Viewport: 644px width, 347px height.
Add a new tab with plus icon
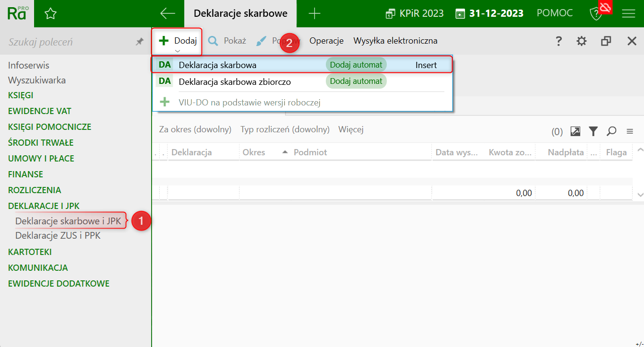point(314,13)
